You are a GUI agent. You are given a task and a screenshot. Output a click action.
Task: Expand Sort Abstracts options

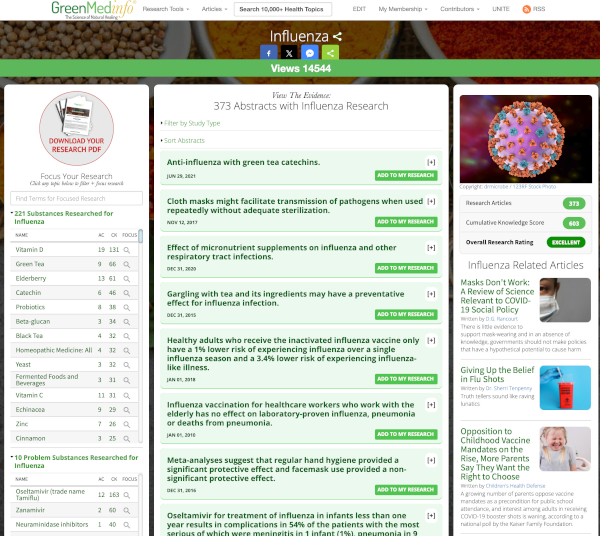point(184,140)
